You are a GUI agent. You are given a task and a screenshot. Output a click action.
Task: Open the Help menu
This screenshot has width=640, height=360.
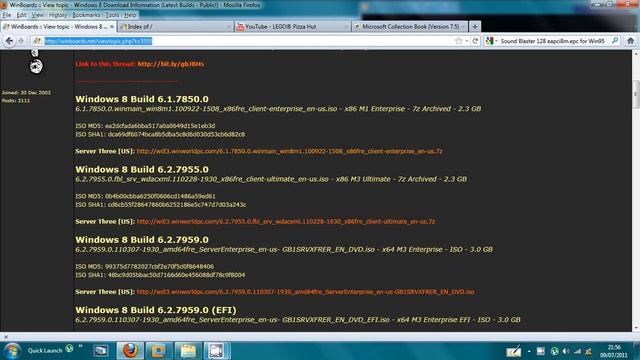[130, 15]
